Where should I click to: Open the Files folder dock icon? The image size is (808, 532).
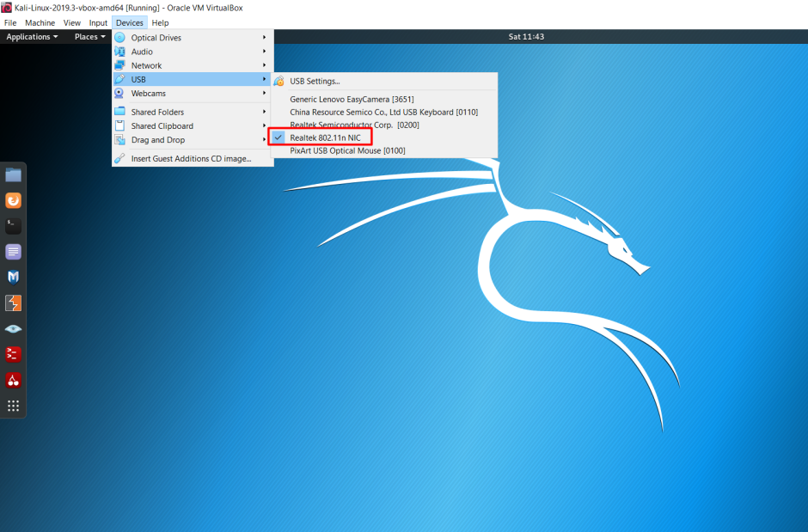point(14,175)
